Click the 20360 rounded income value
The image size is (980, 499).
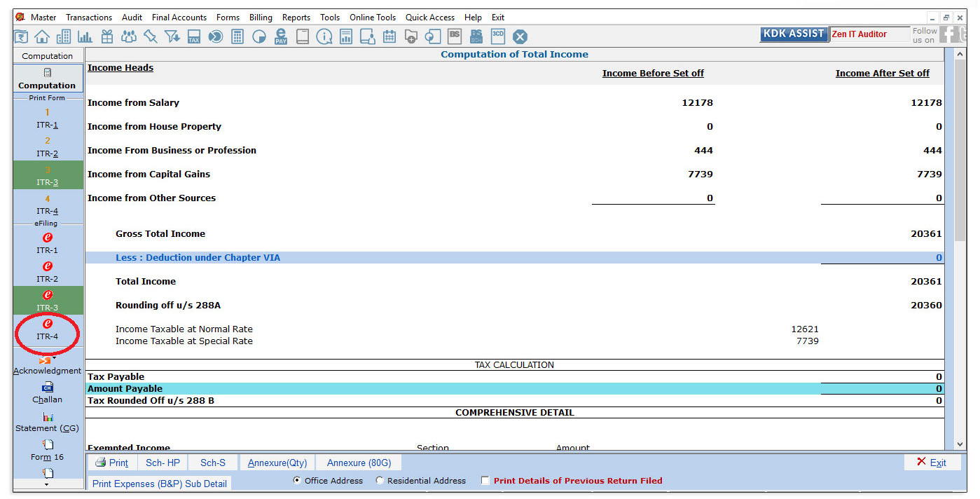tap(926, 306)
